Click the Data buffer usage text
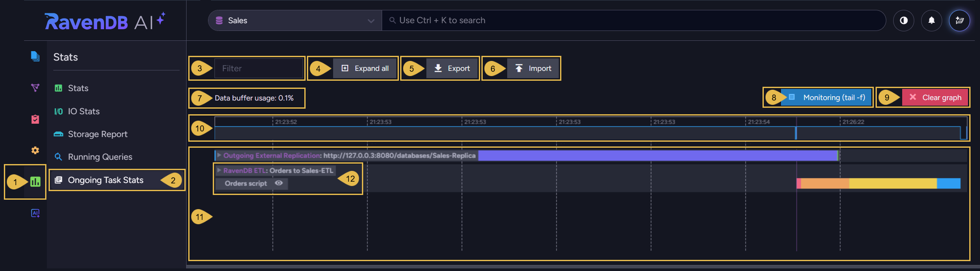 (254, 98)
